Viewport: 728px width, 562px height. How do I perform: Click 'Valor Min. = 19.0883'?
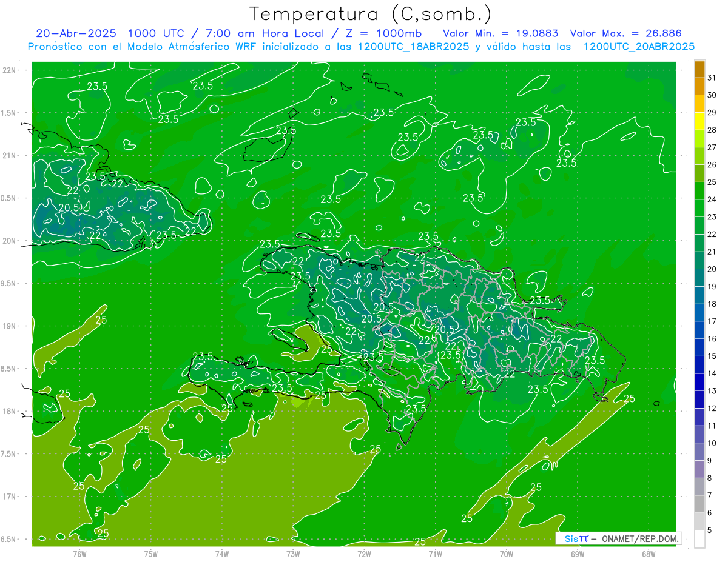500,33
